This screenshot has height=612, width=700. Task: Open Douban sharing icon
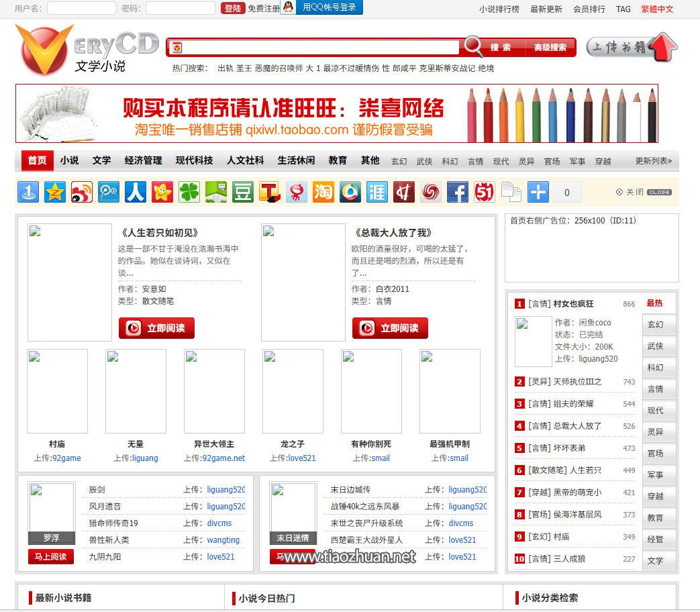point(243,192)
